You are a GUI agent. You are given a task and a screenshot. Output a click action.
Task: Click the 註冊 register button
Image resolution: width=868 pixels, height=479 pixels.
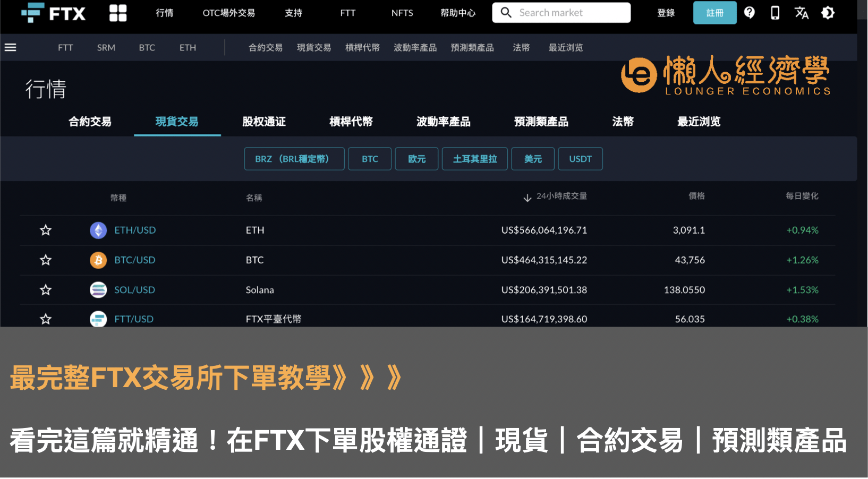coord(714,13)
